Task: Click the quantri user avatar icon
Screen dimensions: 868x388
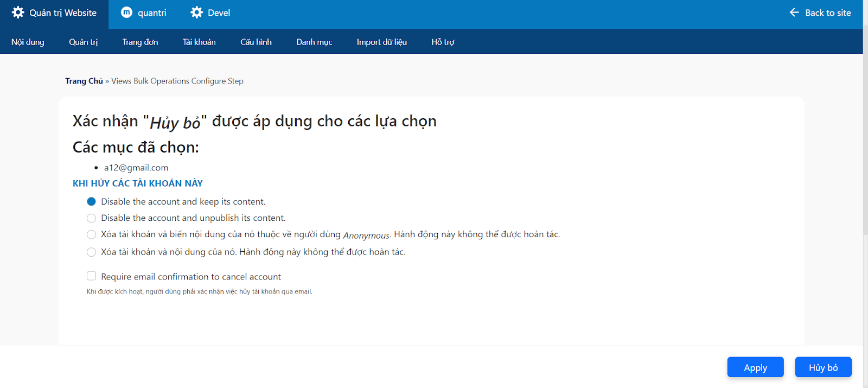Action: coord(126,12)
